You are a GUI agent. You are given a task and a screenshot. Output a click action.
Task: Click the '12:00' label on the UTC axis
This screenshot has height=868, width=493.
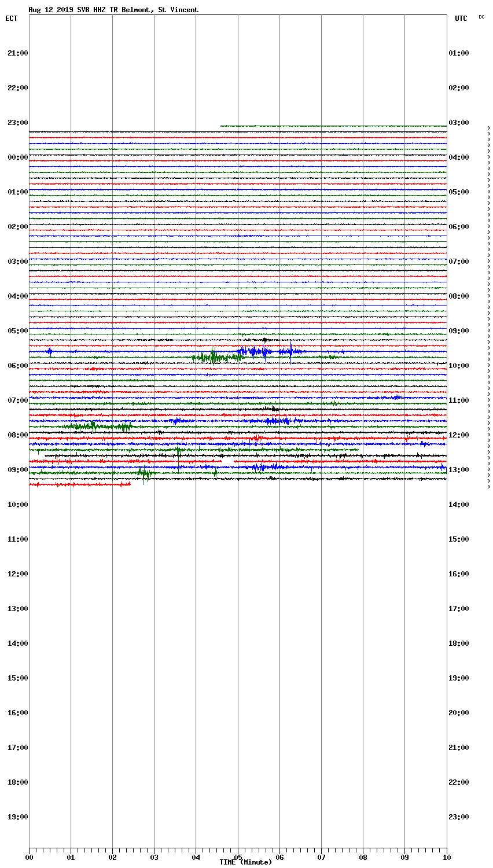pyautogui.click(x=459, y=435)
